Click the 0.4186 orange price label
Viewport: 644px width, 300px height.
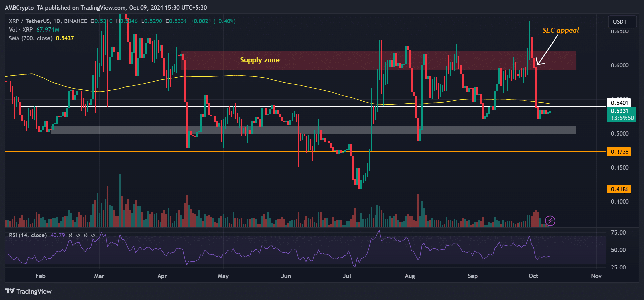coord(619,189)
